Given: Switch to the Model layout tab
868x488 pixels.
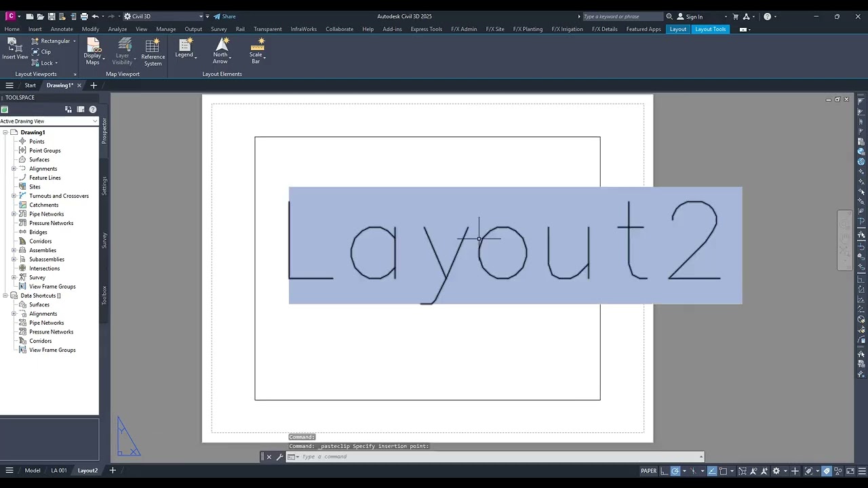Looking at the screenshot, I should pos(33,470).
